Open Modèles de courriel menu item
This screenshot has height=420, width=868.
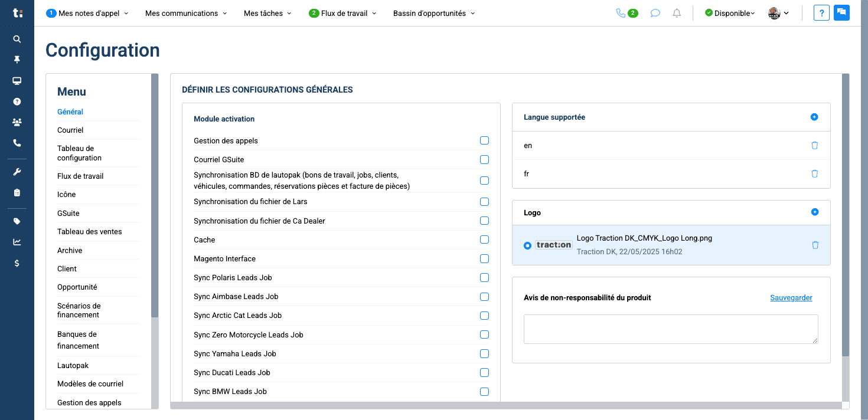click(x=90, y=383)
